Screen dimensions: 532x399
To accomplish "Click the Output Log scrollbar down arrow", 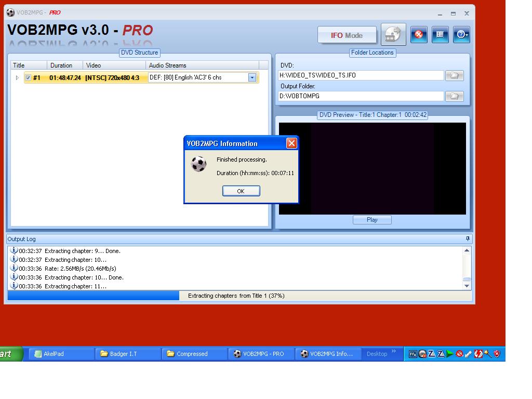I will (x=467, y=286).
